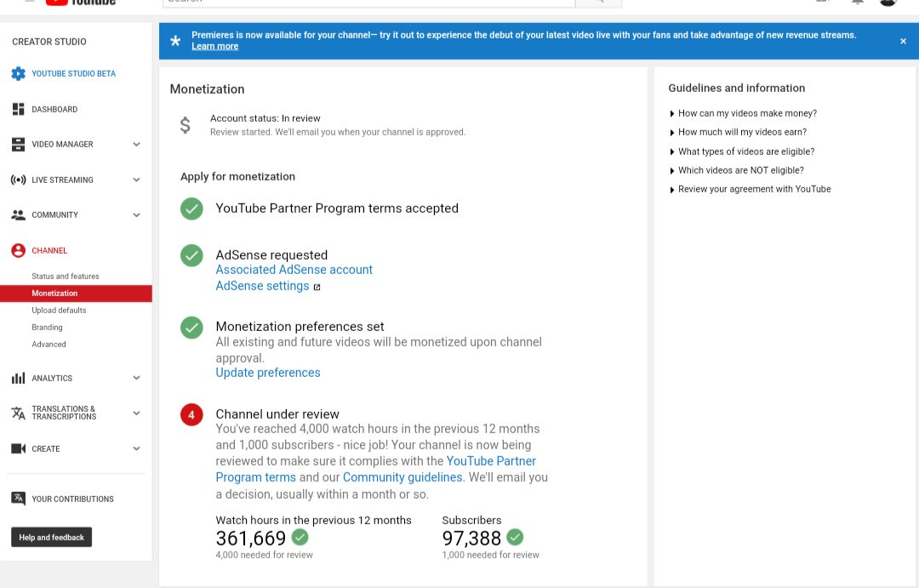Expand 'Which videos are NOT eligible?'

tap(737, 170)
